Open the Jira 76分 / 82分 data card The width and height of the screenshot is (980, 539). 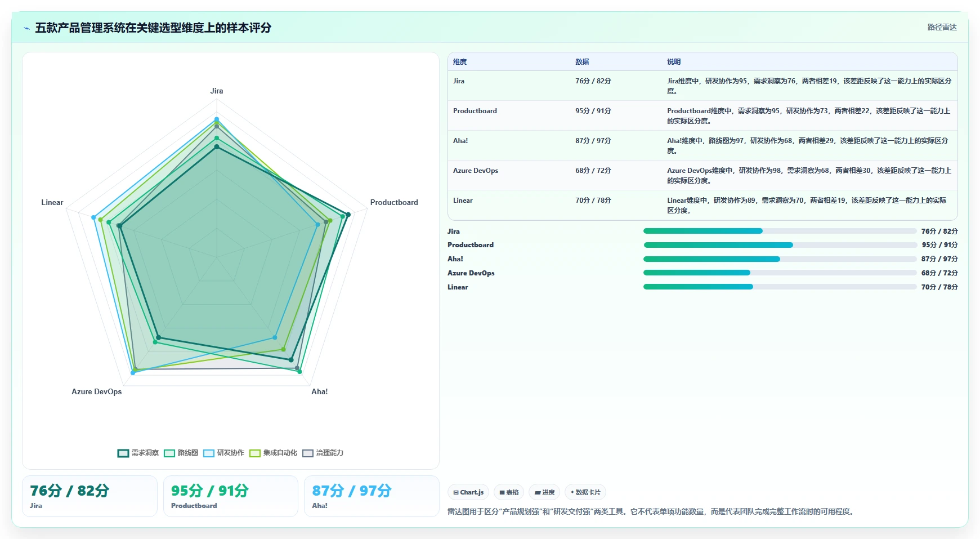(90, 496)
